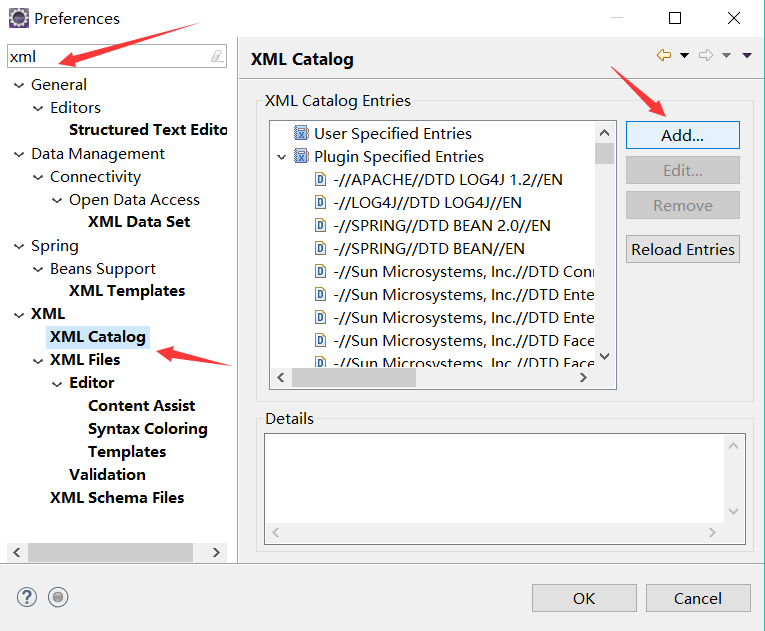Open the XML Schema Files preference page
The width and height of the screenshot is (765, 631).
coord(117,497)
